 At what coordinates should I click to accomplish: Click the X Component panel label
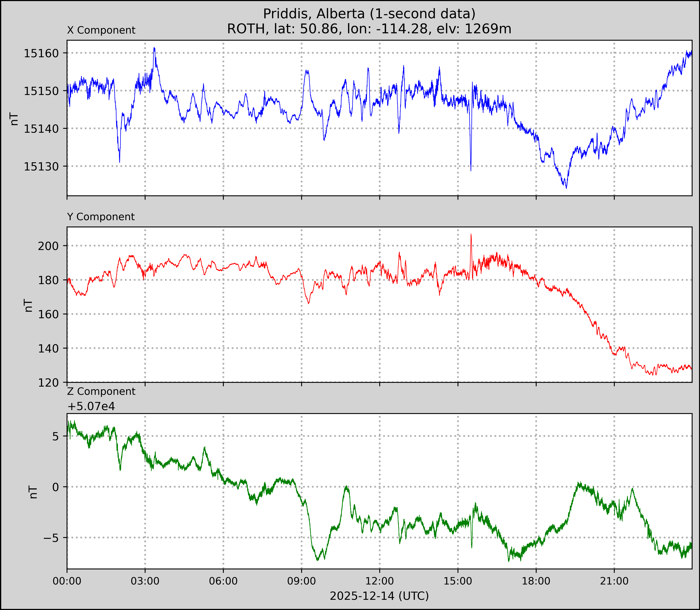[101, 30]
